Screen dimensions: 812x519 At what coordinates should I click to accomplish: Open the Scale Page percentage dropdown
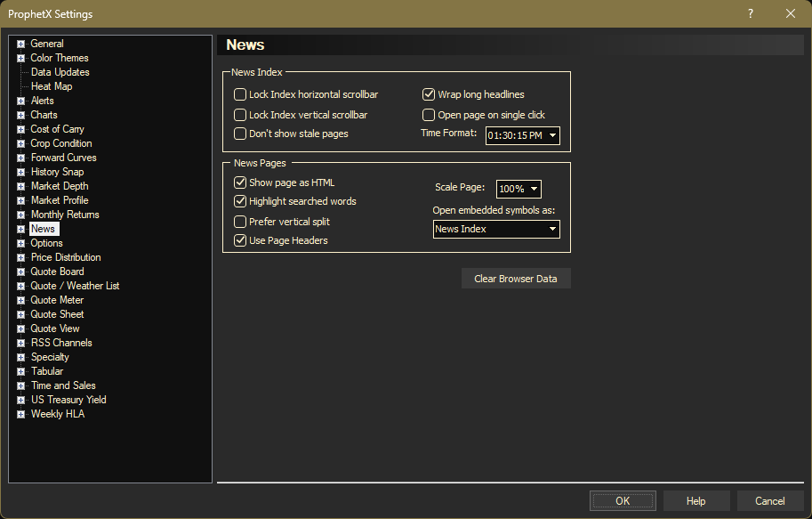[x=519, y=189]
